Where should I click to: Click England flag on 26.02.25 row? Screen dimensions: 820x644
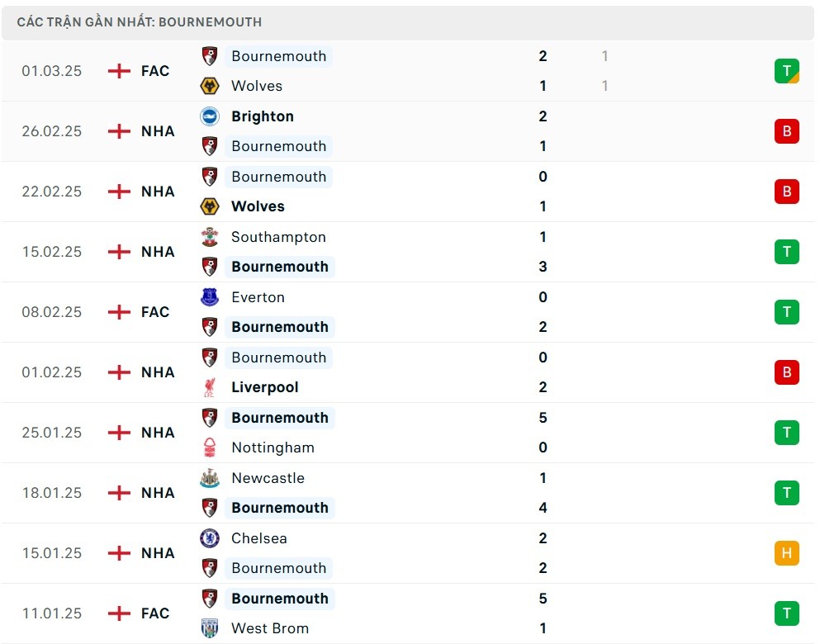tap(120, 131)
